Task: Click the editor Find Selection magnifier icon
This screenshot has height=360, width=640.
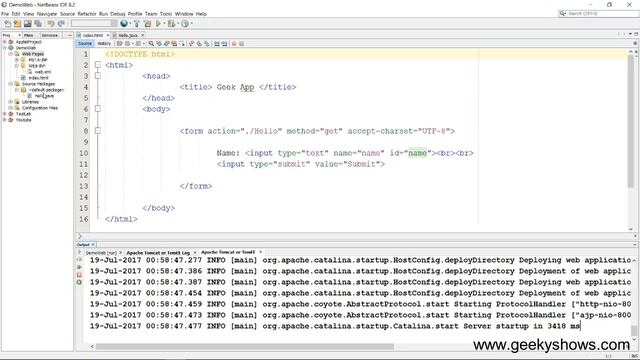Action: 151,44
